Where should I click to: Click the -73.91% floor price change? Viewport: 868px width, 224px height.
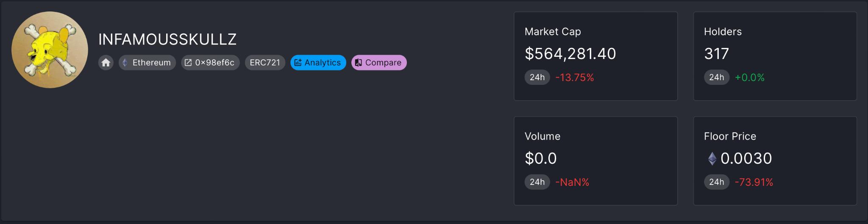(x=754, y=182)
